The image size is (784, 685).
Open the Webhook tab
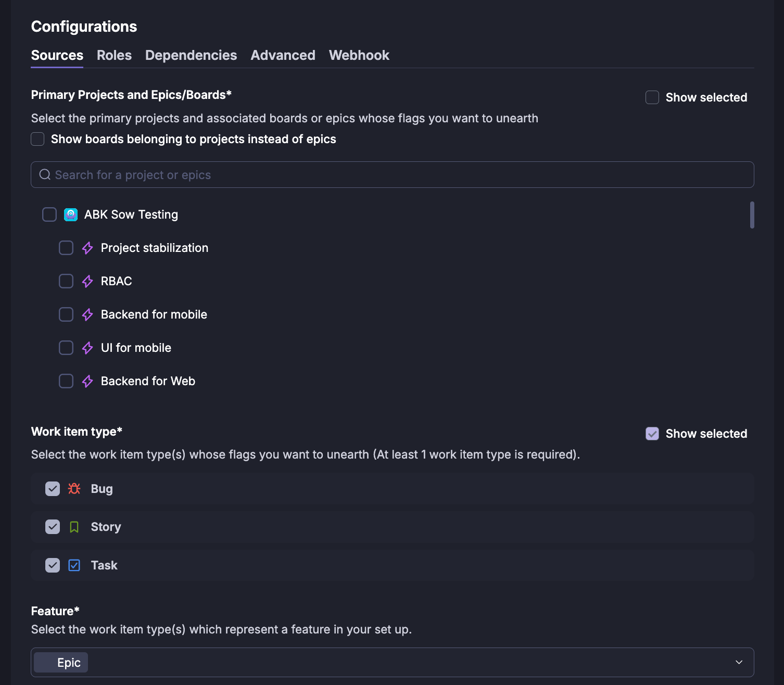click(359, 55)
